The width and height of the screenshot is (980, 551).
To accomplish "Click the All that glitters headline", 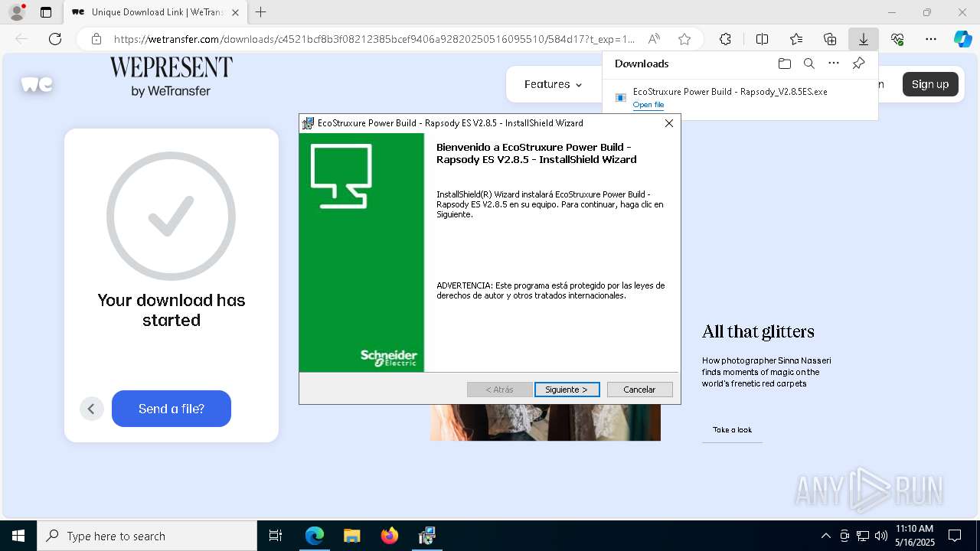I will (758, 331).
